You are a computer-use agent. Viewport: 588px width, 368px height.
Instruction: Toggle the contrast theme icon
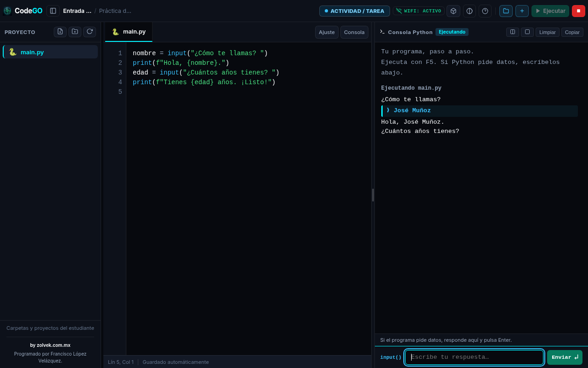469,11
